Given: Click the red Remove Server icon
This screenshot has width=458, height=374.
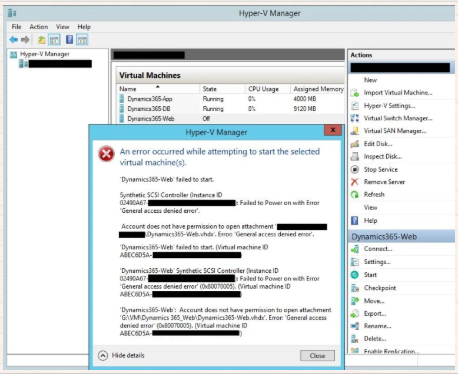Looking at the screenshot, I should point(355,182).
